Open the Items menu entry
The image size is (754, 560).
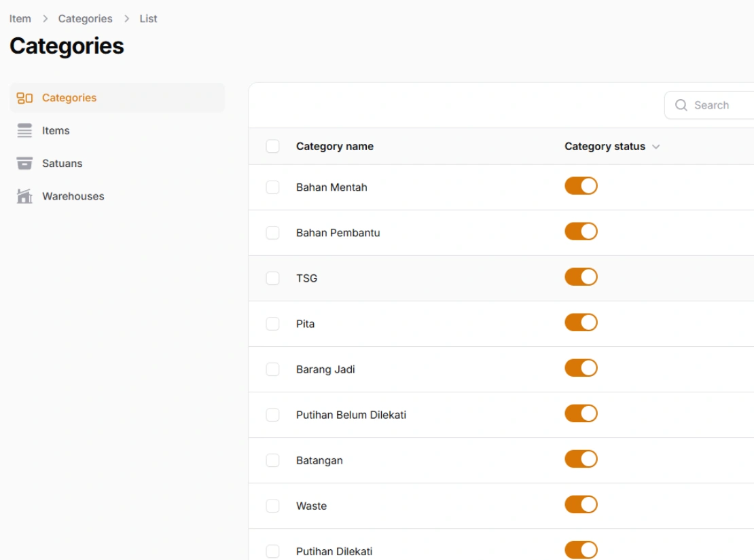[56, 131]
